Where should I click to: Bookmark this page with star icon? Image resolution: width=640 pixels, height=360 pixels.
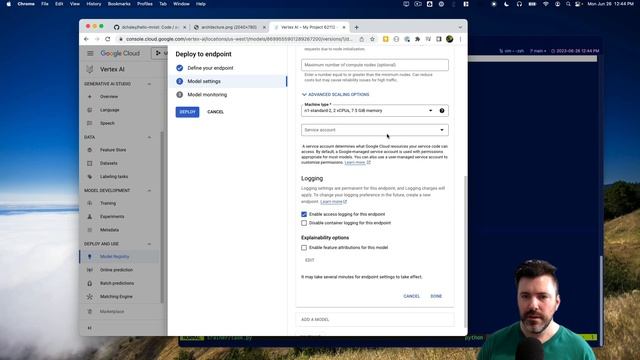pos(372,39)
